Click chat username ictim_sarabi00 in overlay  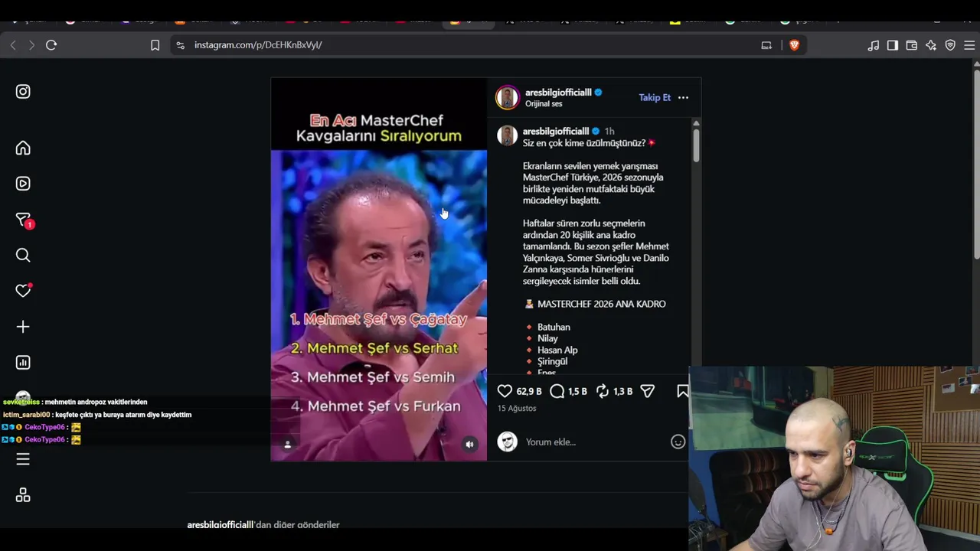[26, 415]
